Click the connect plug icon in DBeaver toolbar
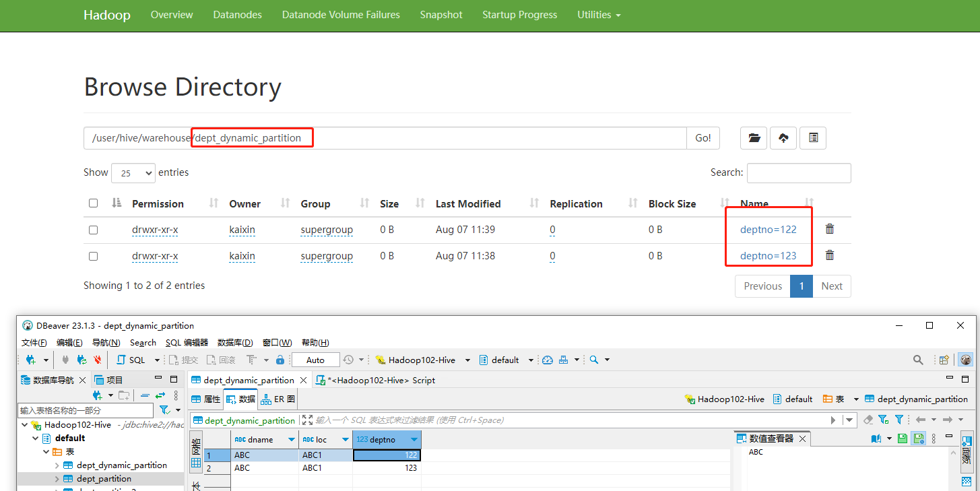 pyautogui.click(x=65, y=360)
